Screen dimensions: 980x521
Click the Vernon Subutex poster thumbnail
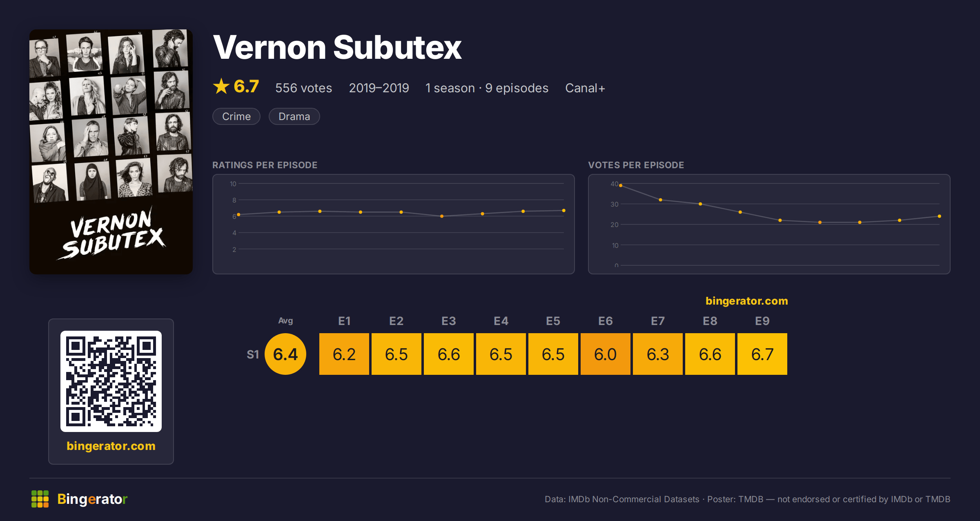tap(111, 152)
